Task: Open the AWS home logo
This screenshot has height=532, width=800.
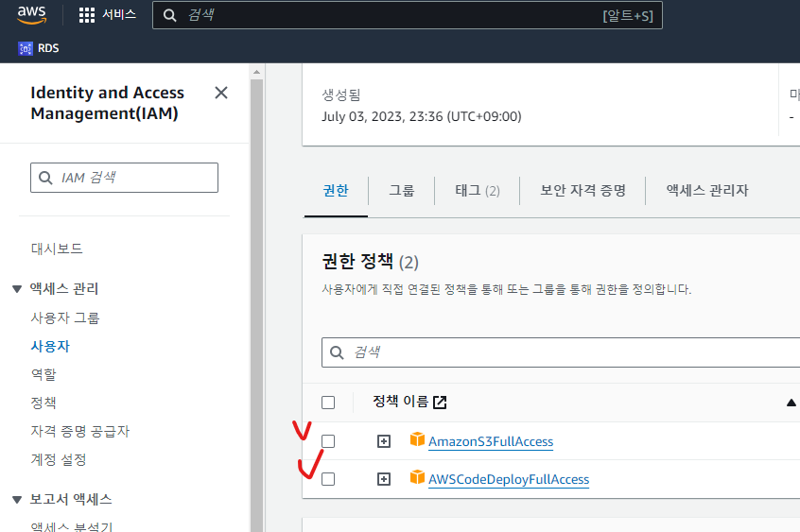Action: click(31, 14)
